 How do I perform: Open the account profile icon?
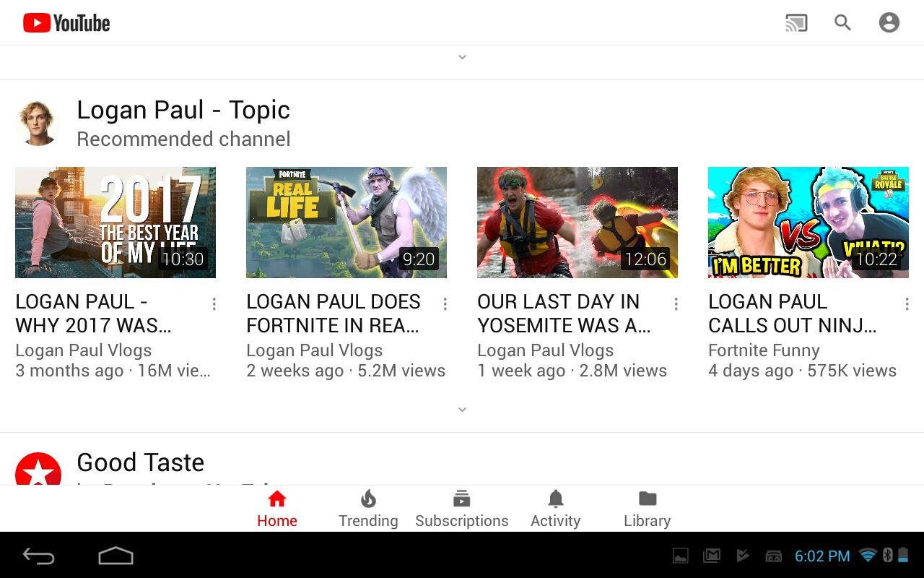click(x=889, y=22)
